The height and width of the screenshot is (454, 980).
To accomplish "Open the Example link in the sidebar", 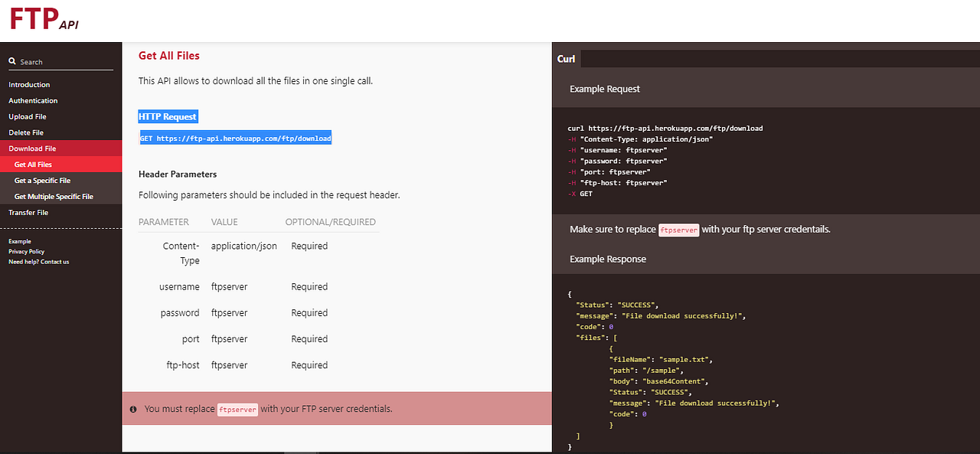I will (x=20, y=241).
